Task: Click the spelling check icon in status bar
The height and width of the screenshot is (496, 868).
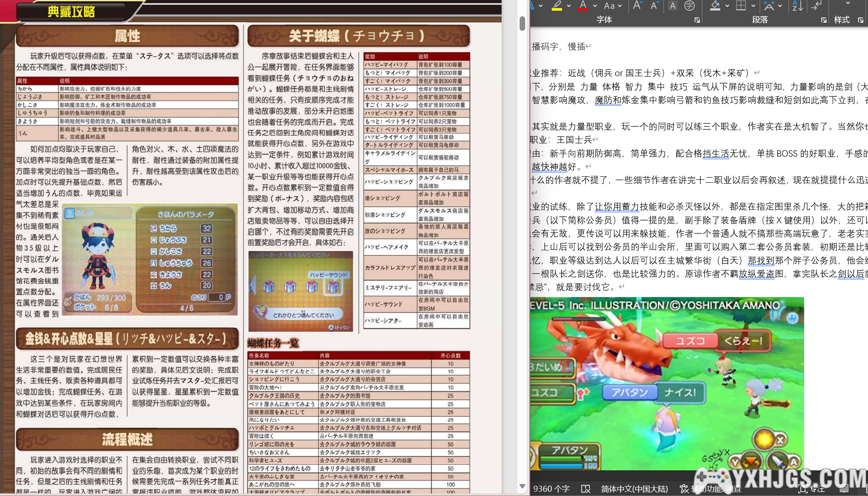Action: (586, 489)
